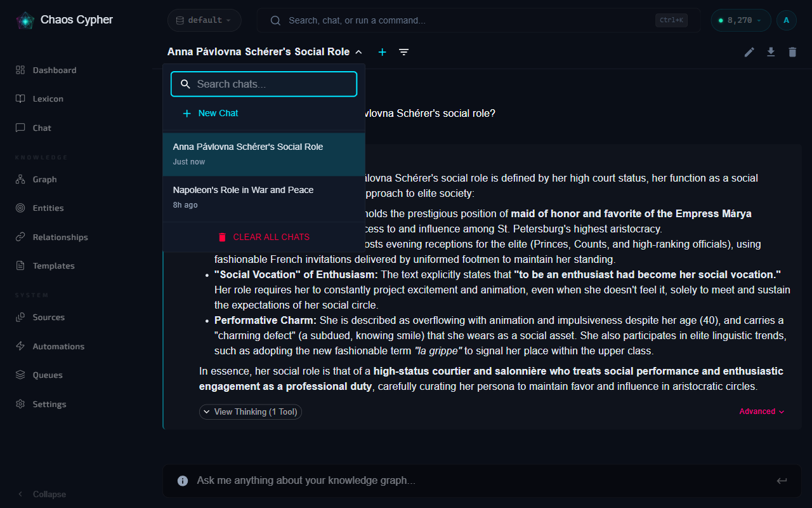Open the filter icon beside chat title
Image resolution: width=812 pixels, height=508 pixels.
[403, 52]
